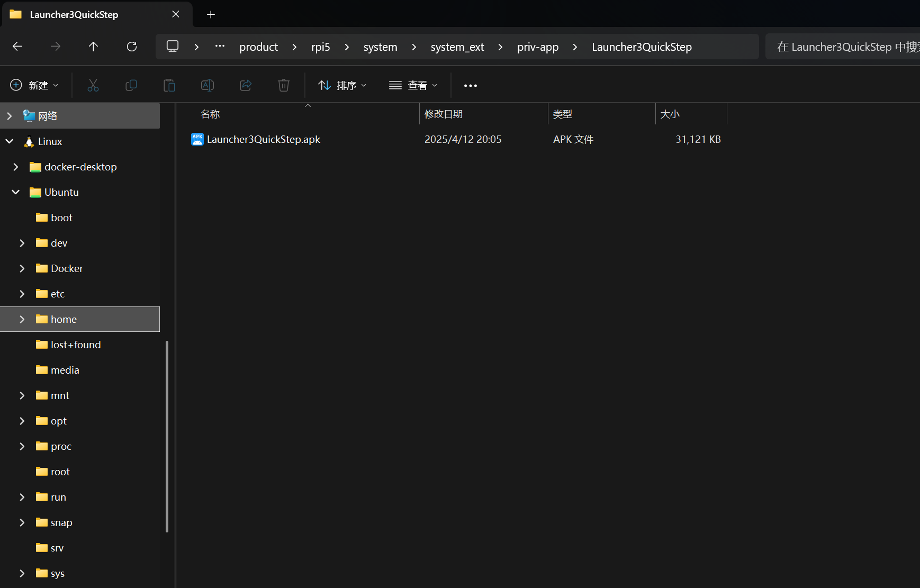The height and width of the screenshot is (588, 920).
Task: Click the Cut scissors icon
Action: click(93, 85)
